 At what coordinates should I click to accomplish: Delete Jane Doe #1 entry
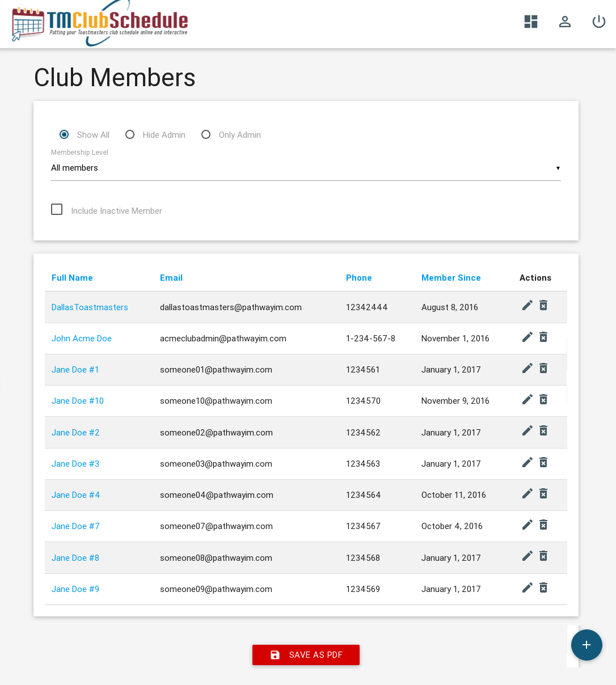[543, 369]
